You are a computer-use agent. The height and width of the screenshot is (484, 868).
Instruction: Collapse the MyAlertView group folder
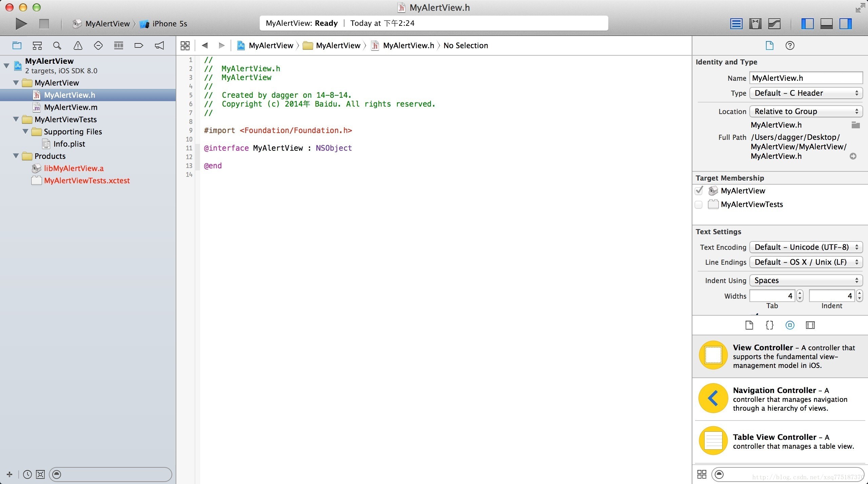[16, 83]
